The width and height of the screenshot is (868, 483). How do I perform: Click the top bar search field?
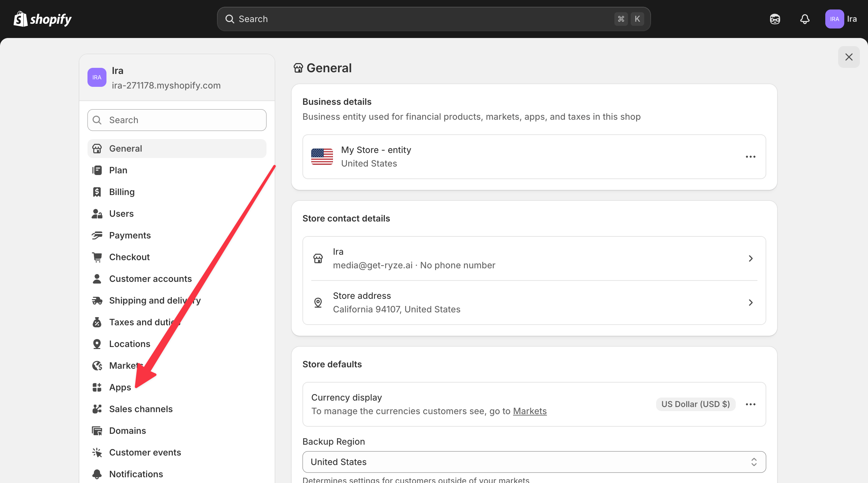(x=434, y=19)
